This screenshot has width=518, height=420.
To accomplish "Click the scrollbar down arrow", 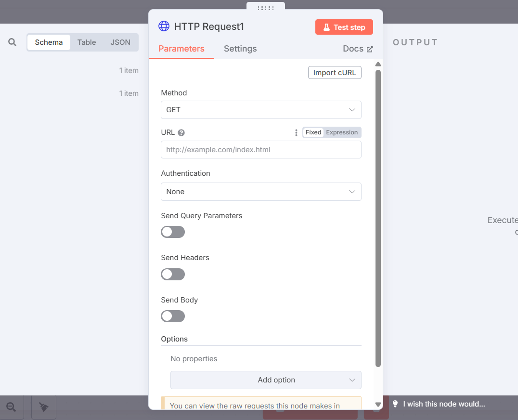I will [378, 405].
